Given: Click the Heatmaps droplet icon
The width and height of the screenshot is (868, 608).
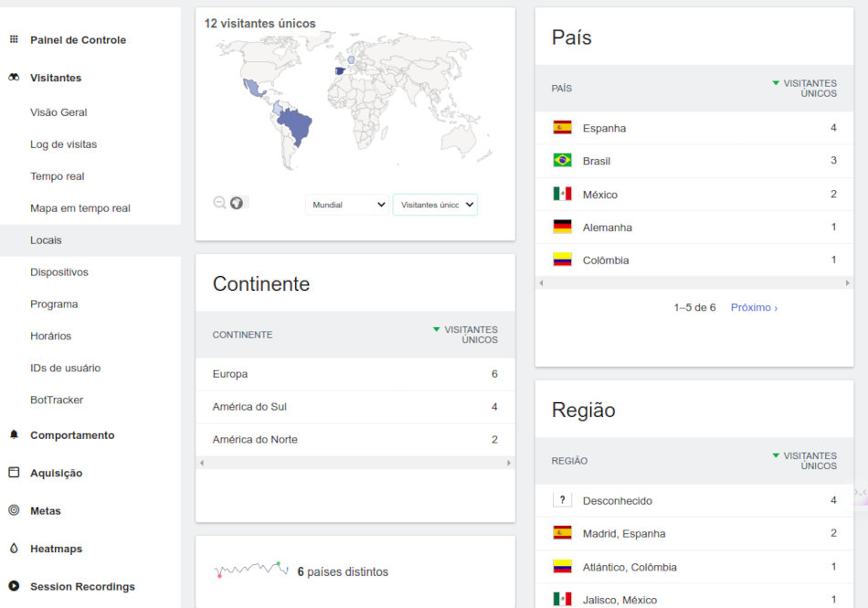Looking at the screenshot, I should pyautogui.click(x=14, y=549).
